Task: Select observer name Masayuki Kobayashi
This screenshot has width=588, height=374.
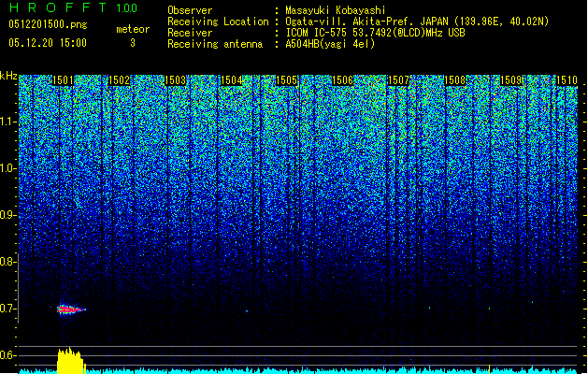Action: coord(336,10)
